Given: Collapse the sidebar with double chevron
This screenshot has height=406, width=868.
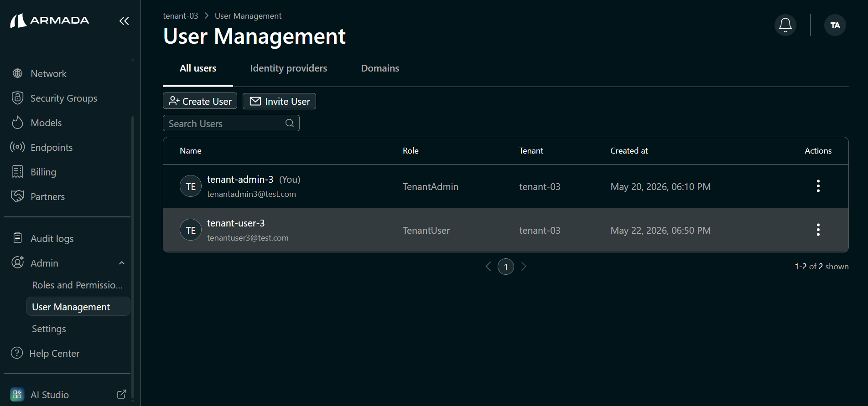Looking at the screenshot, I should tap(124, 21).
